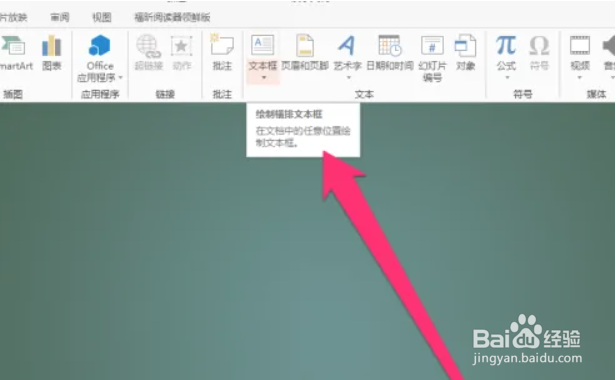
Task: Expand the Office 应用程序 dropdown arrow
Action: [121, 78]
